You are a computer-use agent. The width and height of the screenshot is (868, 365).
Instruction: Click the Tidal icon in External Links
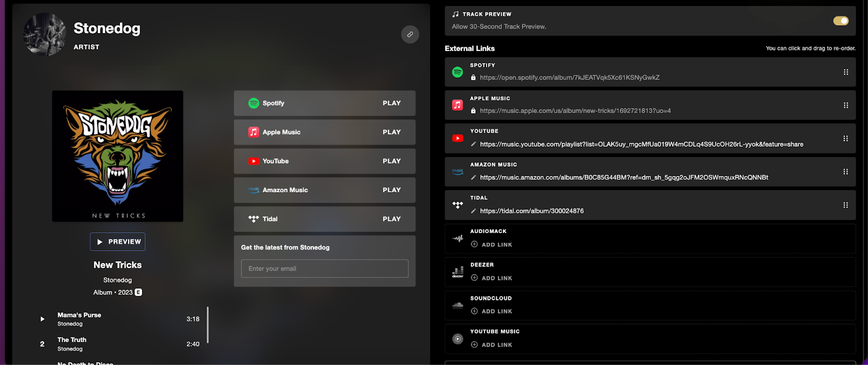pos(457,205)
